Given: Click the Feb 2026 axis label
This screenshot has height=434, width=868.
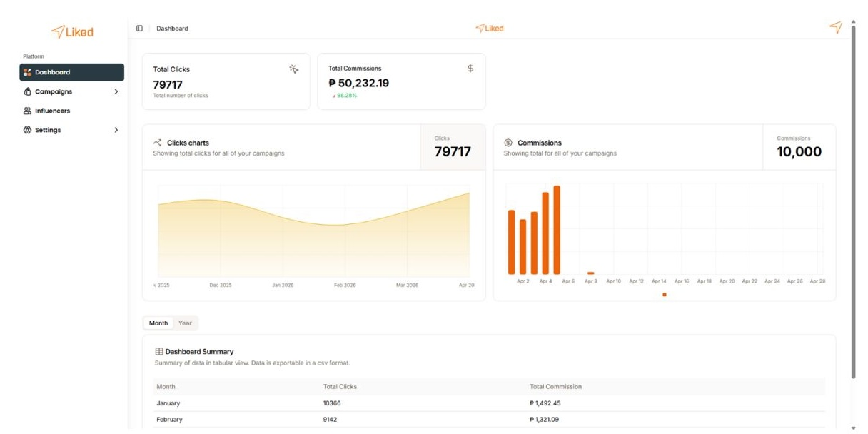Looking at the screenshot, I should [x=345, y=285].
